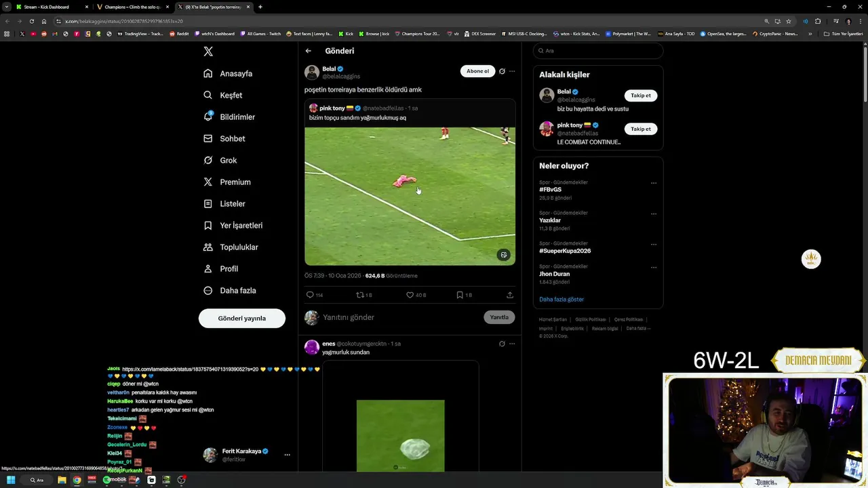The width and height of the screenshot is (868, 488).
Task: Open options for Jhon Duran trend
Action: 654,267
